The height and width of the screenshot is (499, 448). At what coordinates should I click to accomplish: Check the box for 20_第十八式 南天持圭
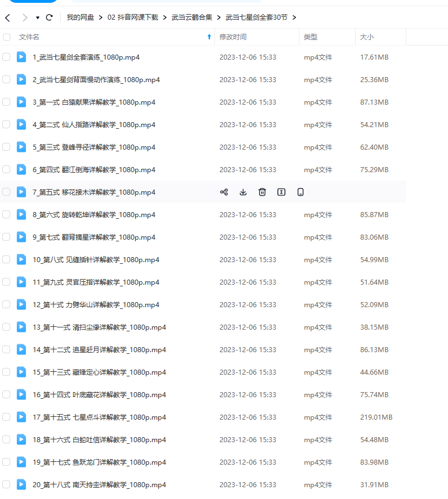[6, 484]
